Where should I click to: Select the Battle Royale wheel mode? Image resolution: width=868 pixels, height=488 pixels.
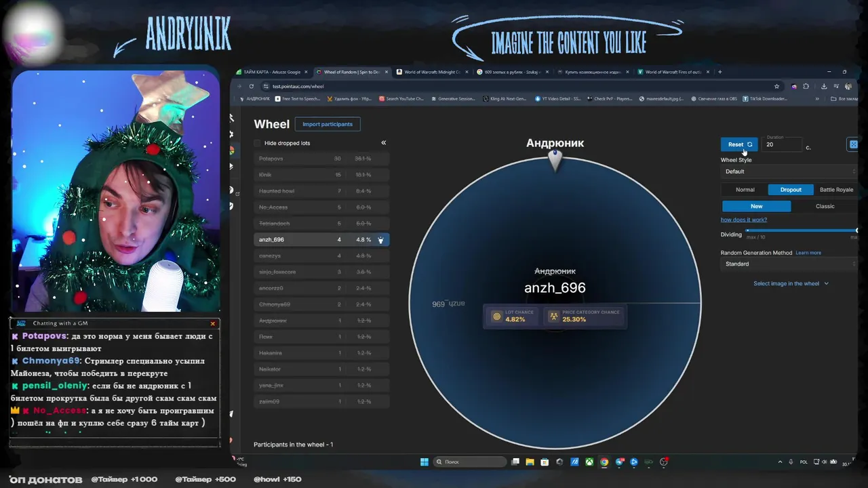pos(836,190)
